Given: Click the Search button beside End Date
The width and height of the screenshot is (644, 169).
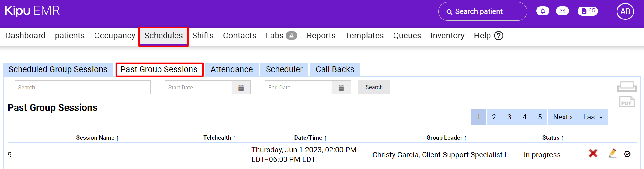Looking at the screenshot, I should 374,87.
